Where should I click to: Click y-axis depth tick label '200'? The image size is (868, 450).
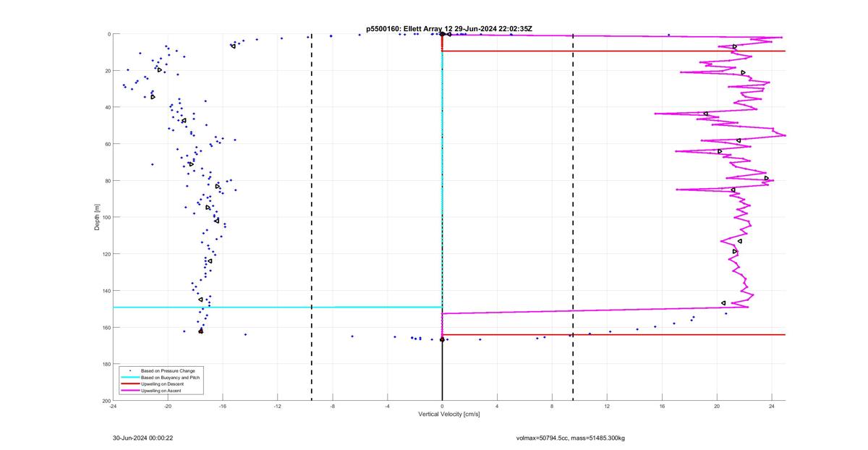[106, 400]
